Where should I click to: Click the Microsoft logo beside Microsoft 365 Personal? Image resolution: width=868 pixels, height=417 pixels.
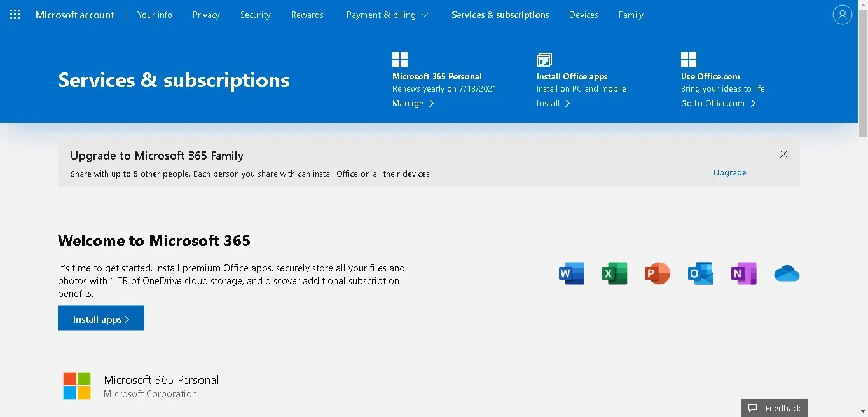pyautogui.click(x=77, y=386)
